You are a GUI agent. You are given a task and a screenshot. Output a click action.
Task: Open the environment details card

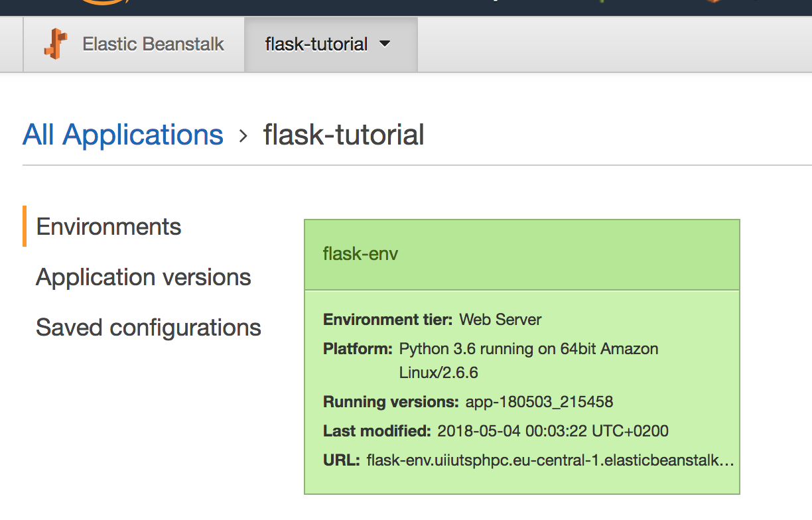[x=521, y=391]
